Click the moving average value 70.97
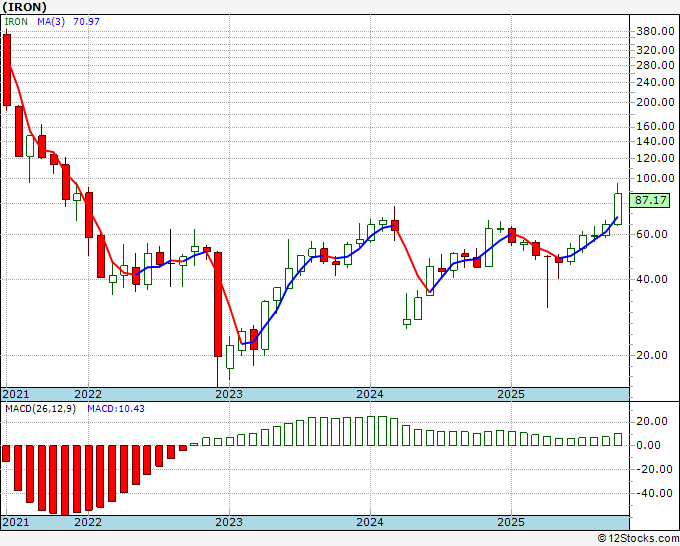 pos(86,22)
